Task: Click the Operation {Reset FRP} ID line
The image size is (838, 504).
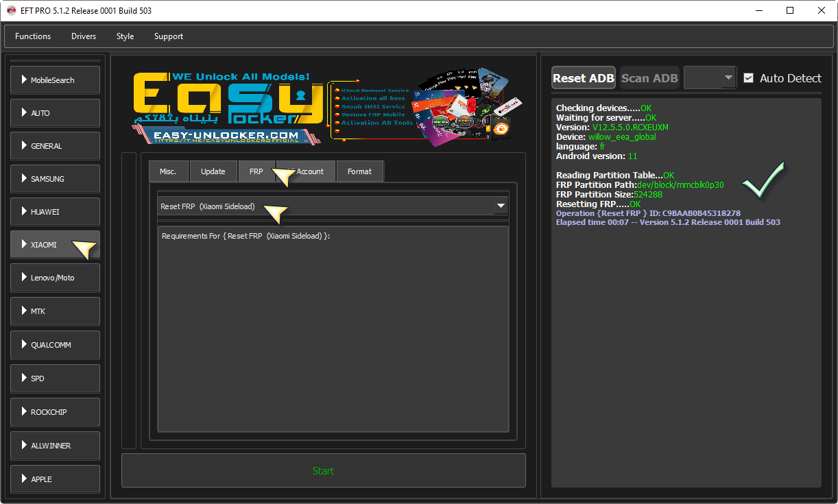Action: point(648,213)
